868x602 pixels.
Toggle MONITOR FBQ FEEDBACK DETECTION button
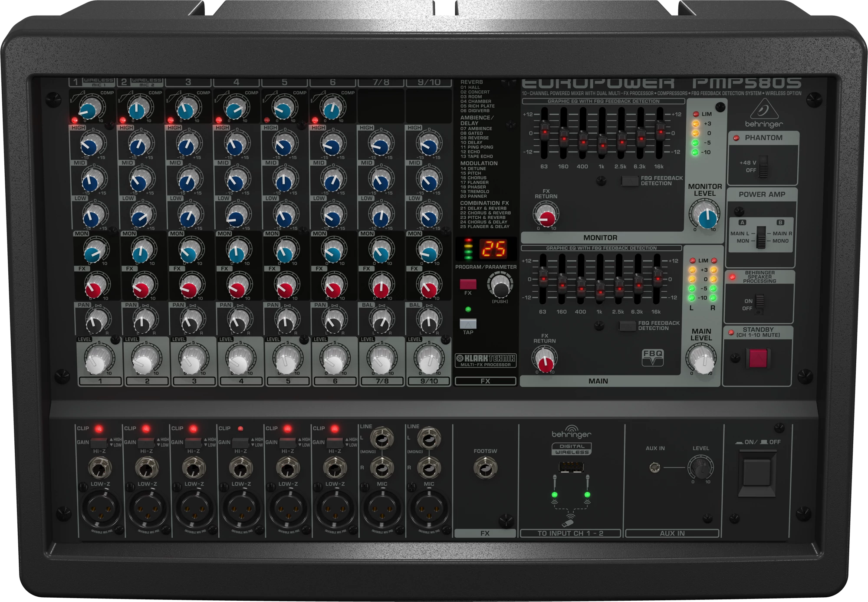[x=629, y=181]
